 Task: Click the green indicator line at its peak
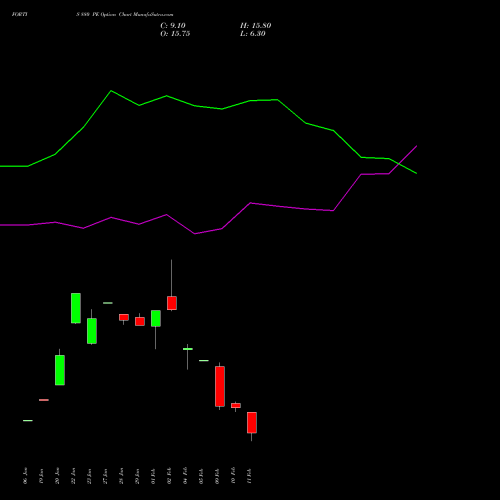tap(111, 91)
